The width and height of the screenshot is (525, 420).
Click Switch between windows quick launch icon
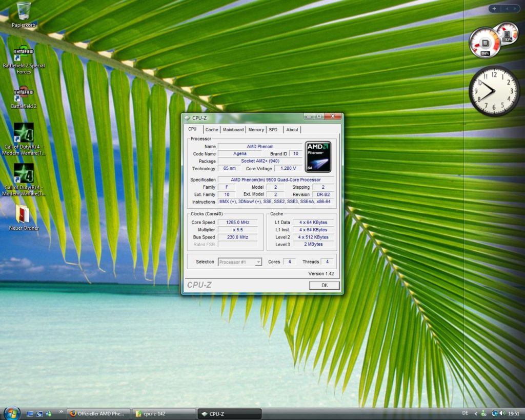pos(39,414)
